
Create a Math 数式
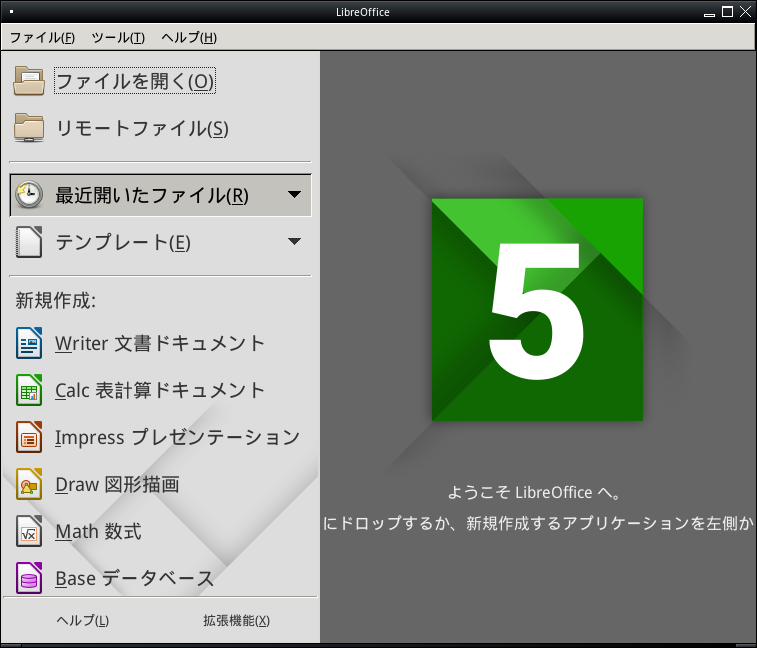coord(98,531)
